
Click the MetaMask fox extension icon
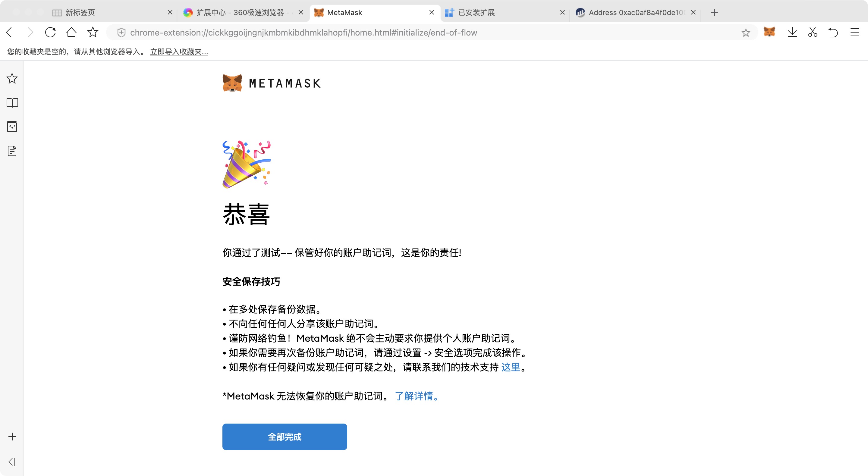[x=769, y=32]
